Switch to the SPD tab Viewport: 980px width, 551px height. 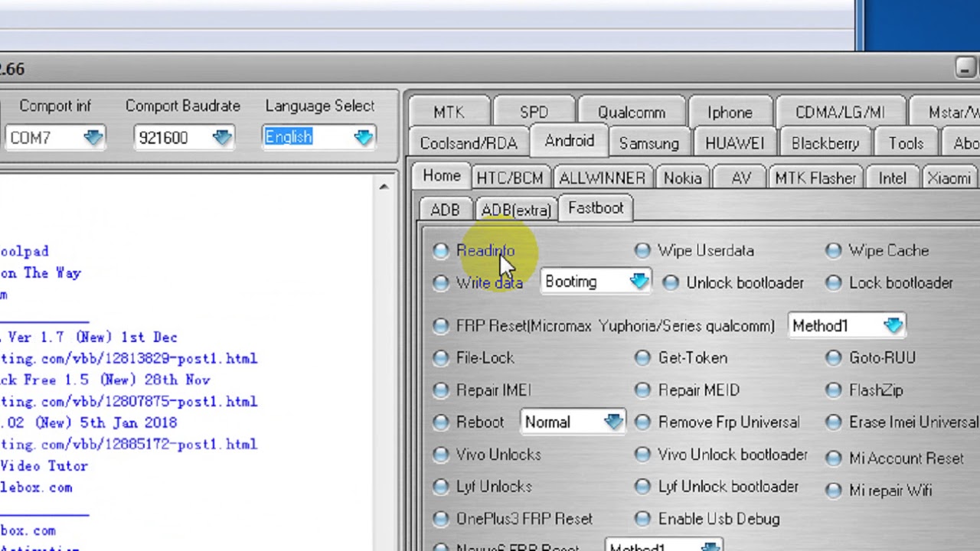pos(534,112)
